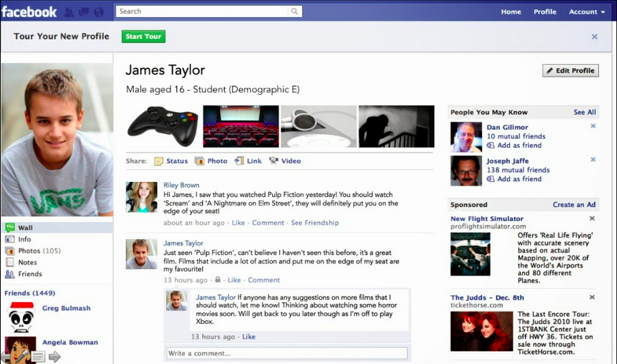Click the Start Tour button
This screenshot has width=617, height=364.
pyautogui.click(x=144, y=36)
